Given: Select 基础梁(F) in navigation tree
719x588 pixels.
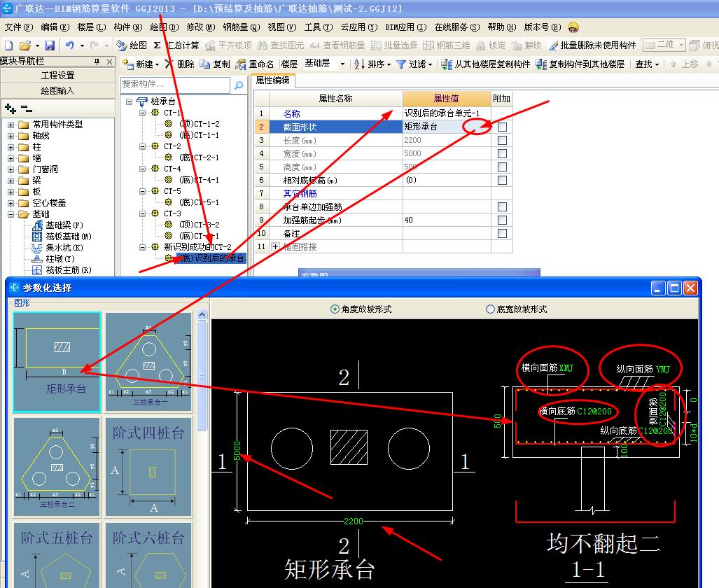Looking at the screenshot, I should pos(57,225).
